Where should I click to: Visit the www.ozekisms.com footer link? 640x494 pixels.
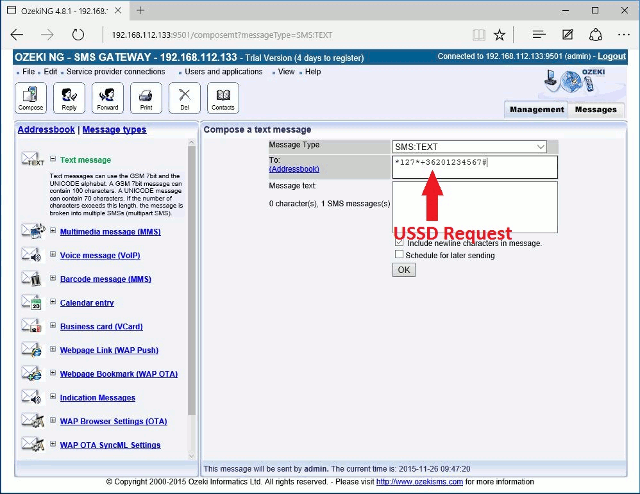pyautogui.click(x=420, y=482)
